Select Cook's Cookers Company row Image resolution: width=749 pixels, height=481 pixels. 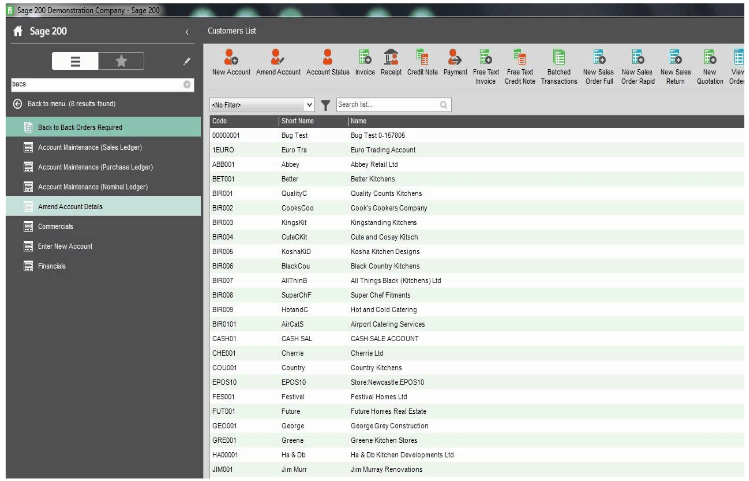477,208
